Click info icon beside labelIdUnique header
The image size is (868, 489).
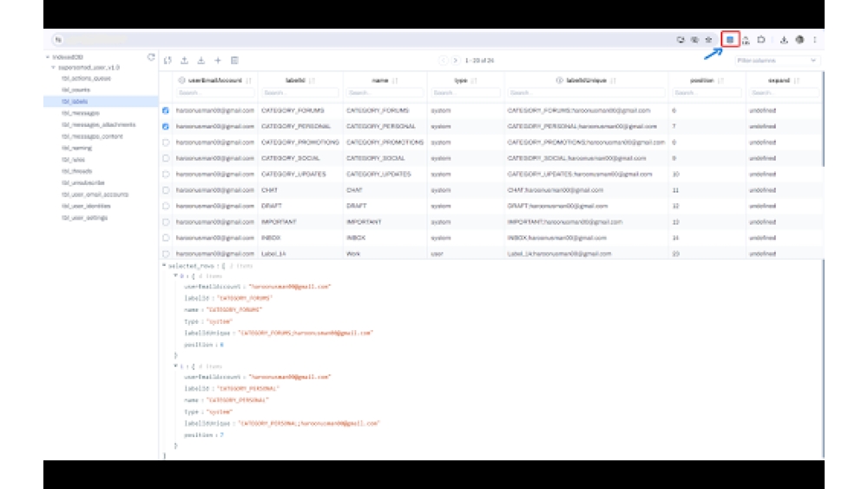pos(559,80)
